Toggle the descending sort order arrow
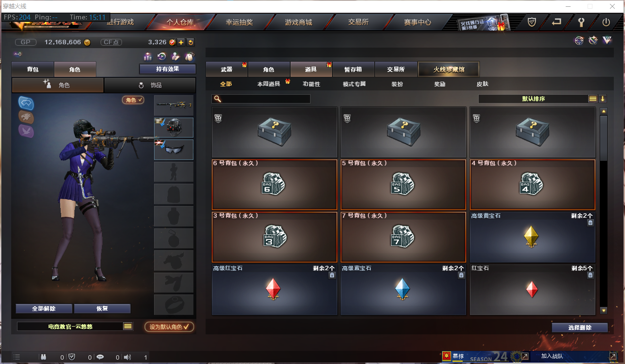Image resolution: width=625 pixels, height=364 pixels. [x=603, y=99]
